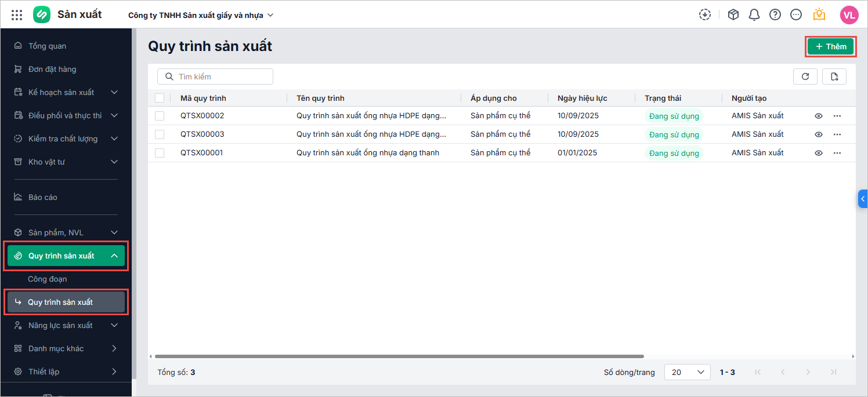Screen dimensions: 868x397
Task: Click the 01/01/2025 date cell
Action: click(578, 153)
